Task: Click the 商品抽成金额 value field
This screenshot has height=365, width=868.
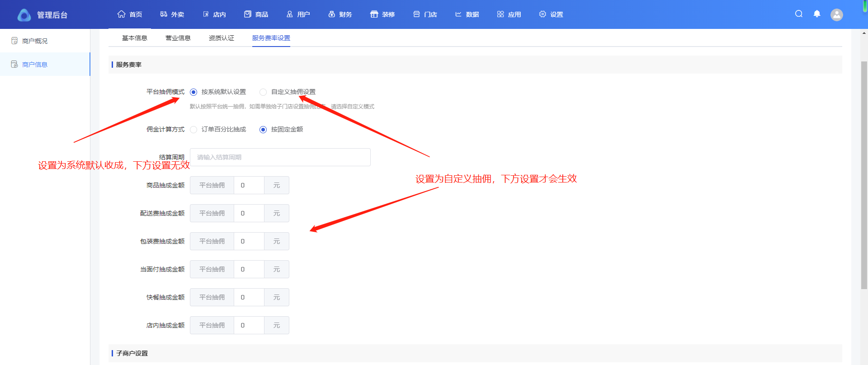Action: pyautogui.click(x=249, y=185)
